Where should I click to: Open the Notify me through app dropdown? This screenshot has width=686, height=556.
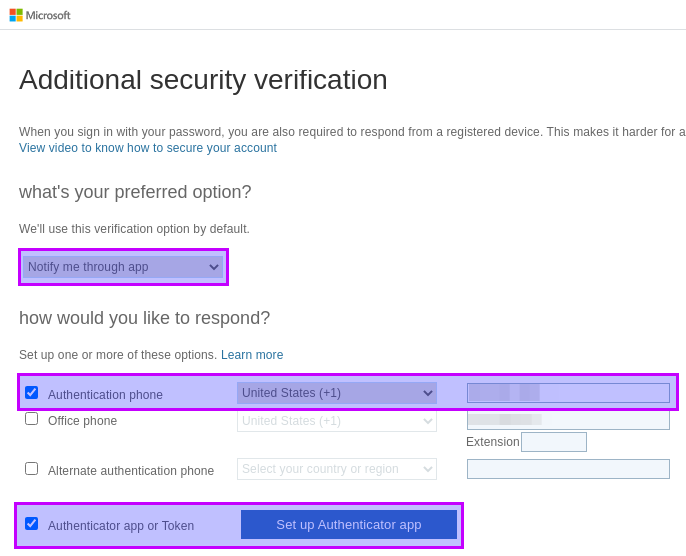pyautogui.click(x=123, y=267)
